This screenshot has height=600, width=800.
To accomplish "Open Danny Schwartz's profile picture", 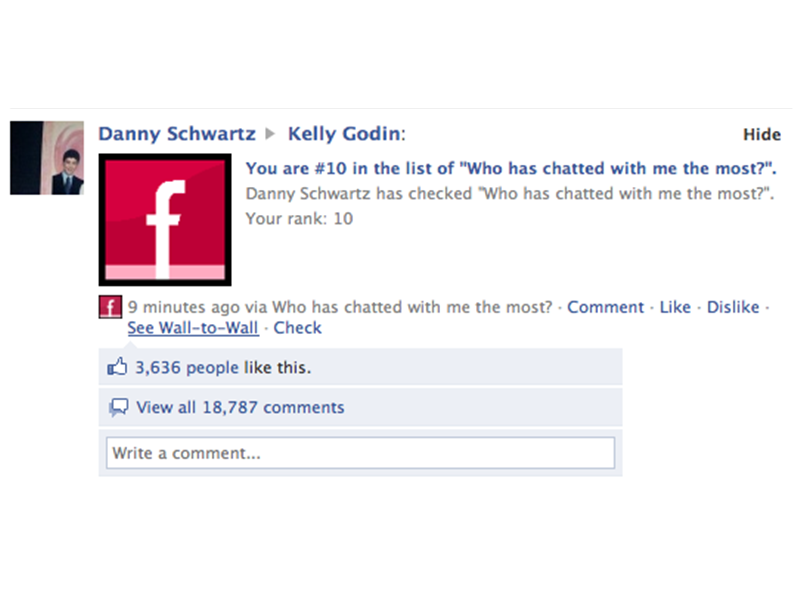I will click(47, 156).
